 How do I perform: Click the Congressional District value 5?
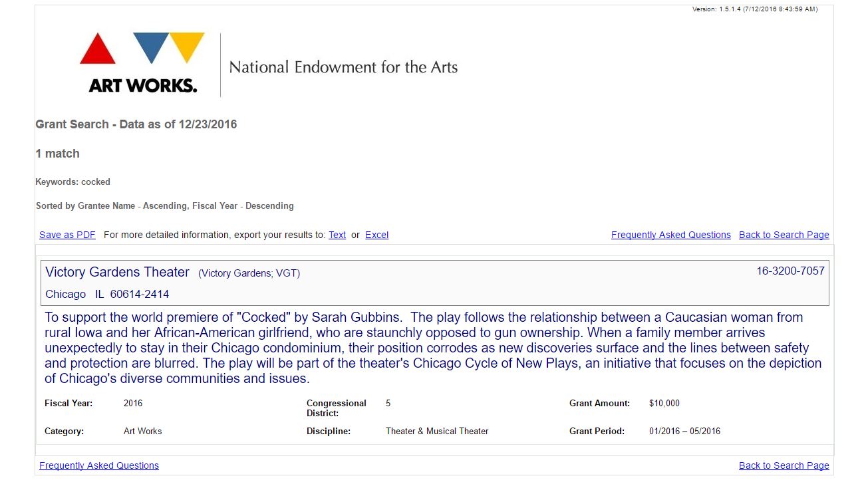[x=388, y=403]
